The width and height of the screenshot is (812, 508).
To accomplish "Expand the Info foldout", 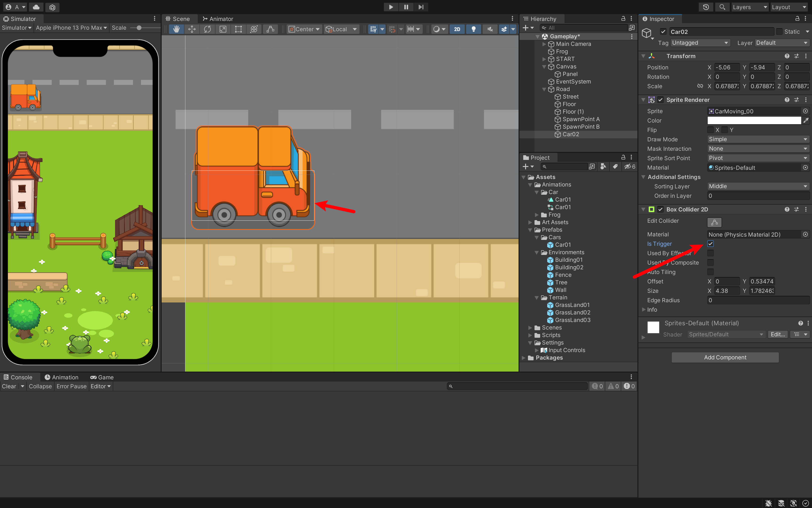I will click(x=643, y=310).
